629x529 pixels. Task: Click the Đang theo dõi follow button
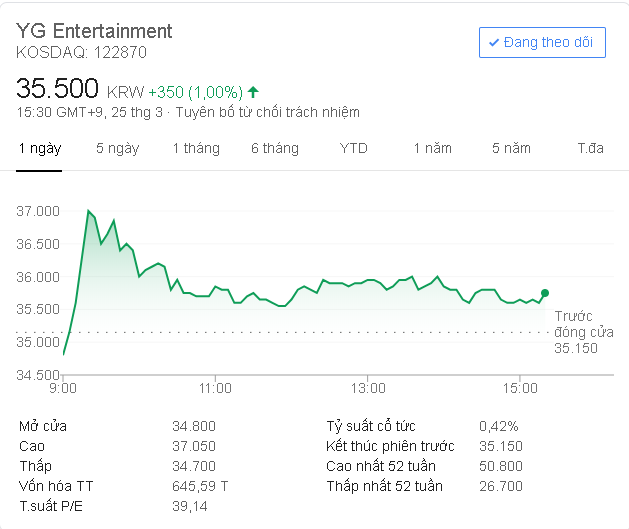pos(542,42)
